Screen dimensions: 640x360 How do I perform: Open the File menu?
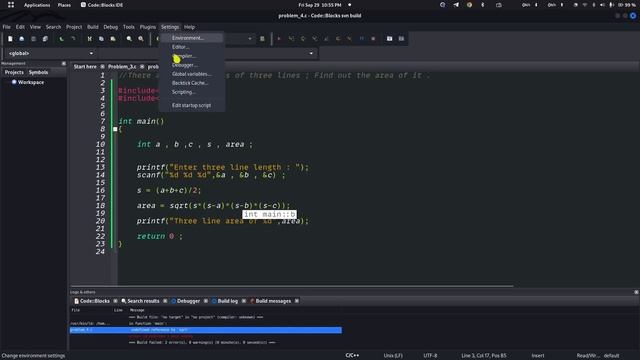[7, 27]
